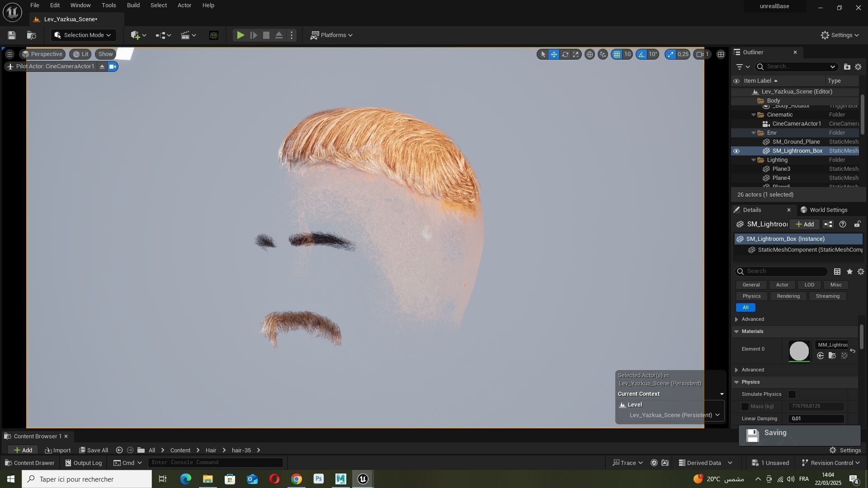The image size is (868, 488).
Task: Open the Browse content icon beside Save
Action: [x=32, y=35]
